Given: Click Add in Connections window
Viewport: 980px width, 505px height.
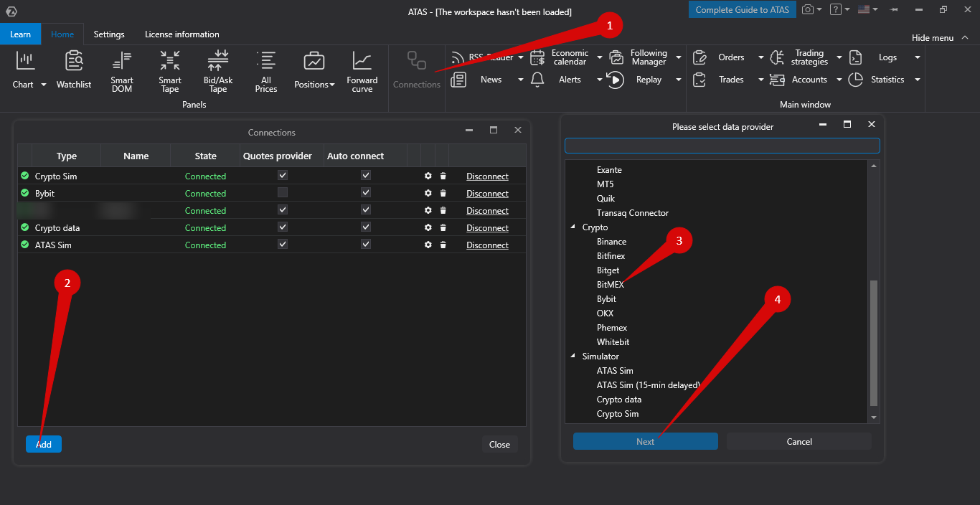Looking at the screenshot, I should [44, 444].
